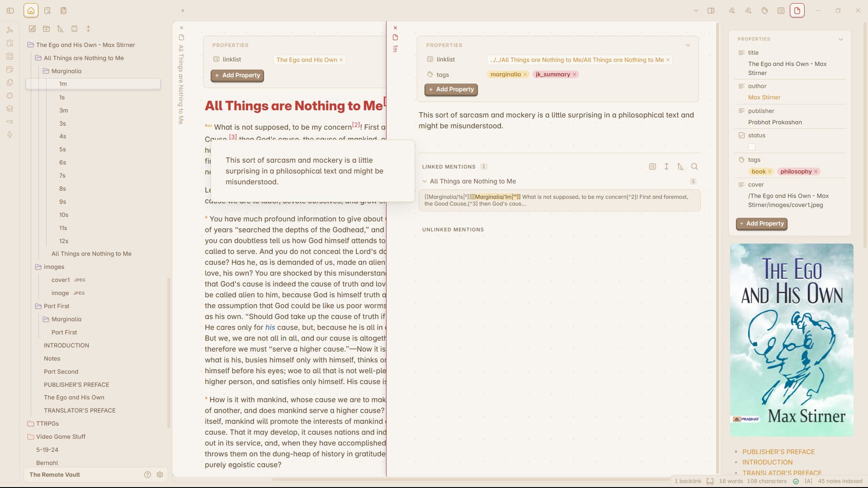
Task: Remove the jk_summary tag
Action: point(574,75)
